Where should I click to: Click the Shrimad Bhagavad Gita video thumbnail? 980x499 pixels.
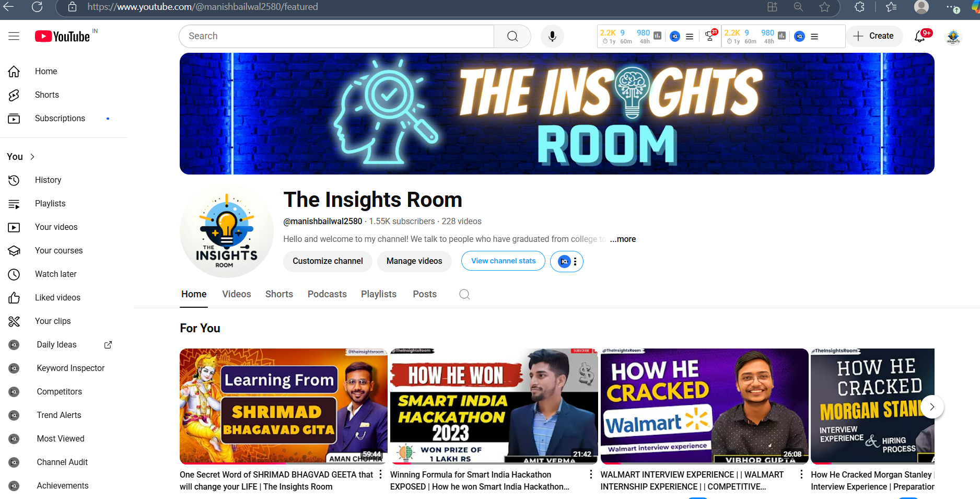(x=284, y=406)
